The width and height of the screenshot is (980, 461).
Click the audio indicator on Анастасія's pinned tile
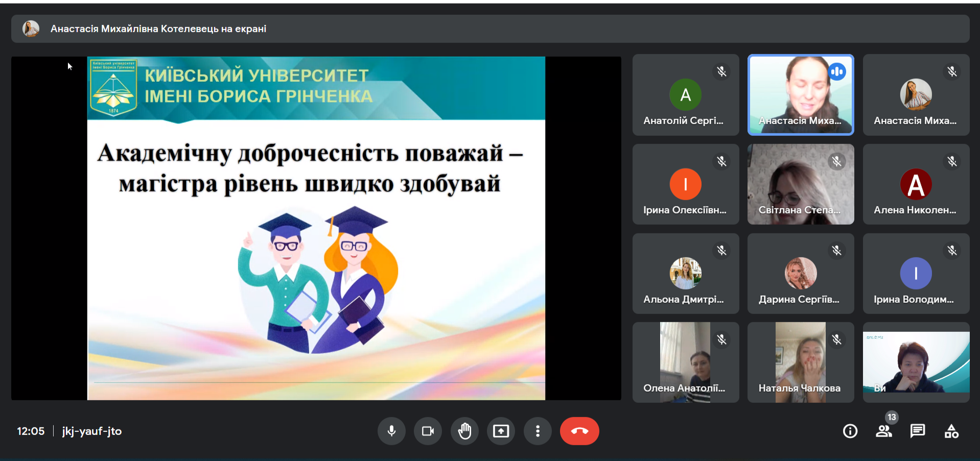click(837, 71)
